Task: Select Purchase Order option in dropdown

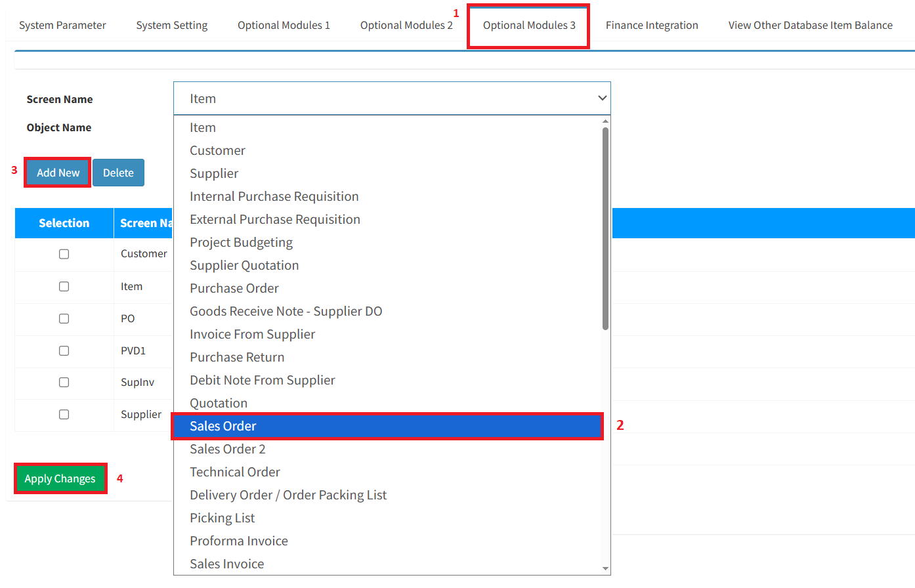Action: [234, 288]
